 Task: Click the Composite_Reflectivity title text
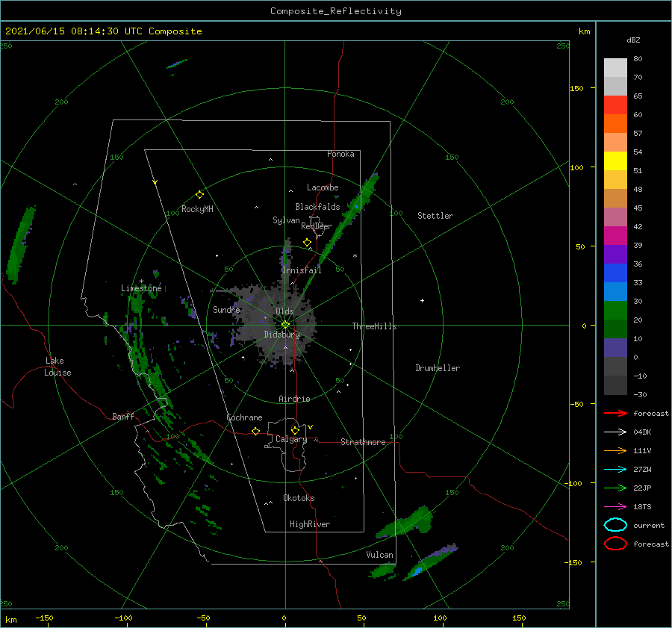[336, 11]
